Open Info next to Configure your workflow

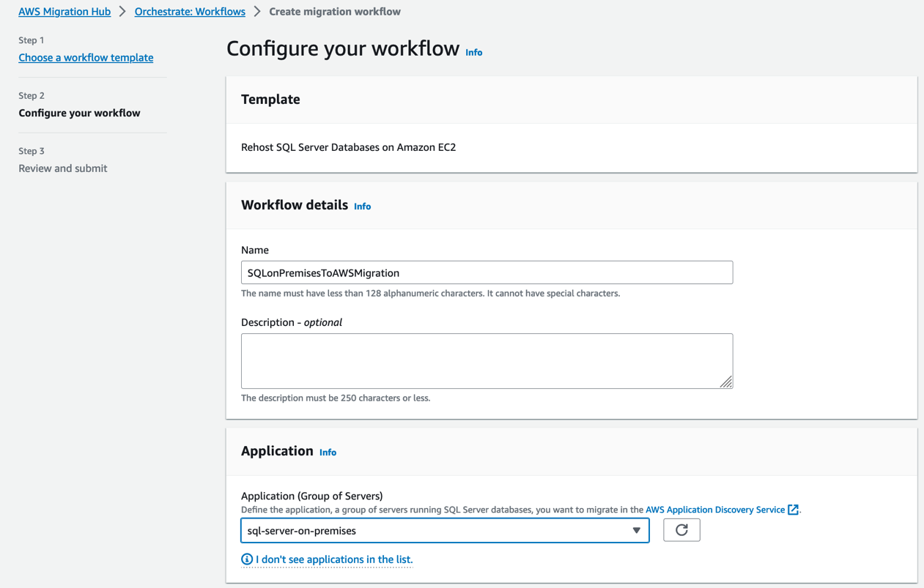[x=474, y=53]
